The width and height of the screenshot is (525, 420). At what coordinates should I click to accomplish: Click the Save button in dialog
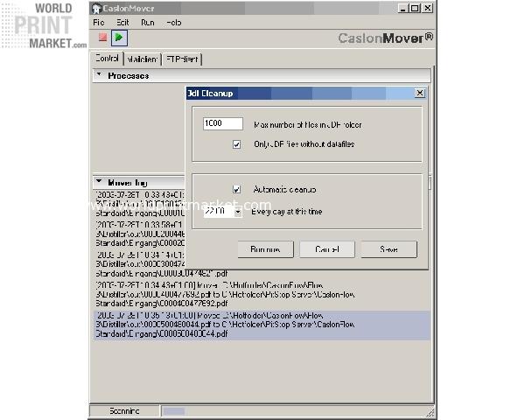(x=388, y=249)
